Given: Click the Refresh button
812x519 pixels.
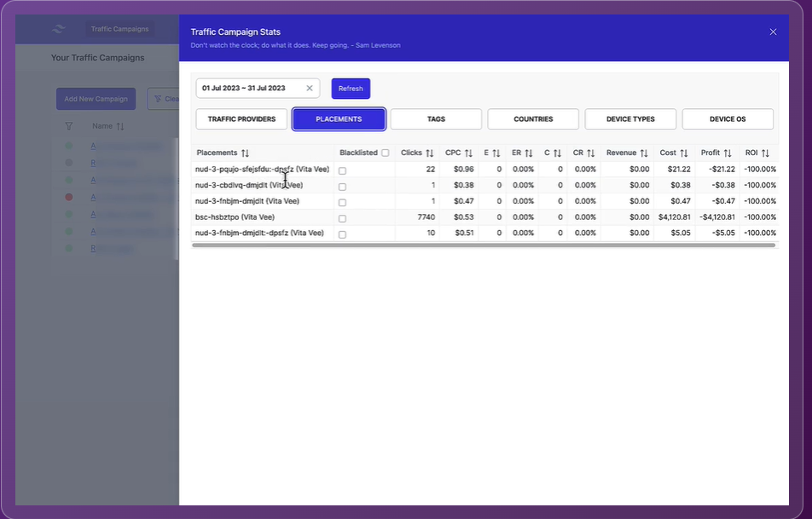Looking at the screenshot, I should (x=351, y=89).
